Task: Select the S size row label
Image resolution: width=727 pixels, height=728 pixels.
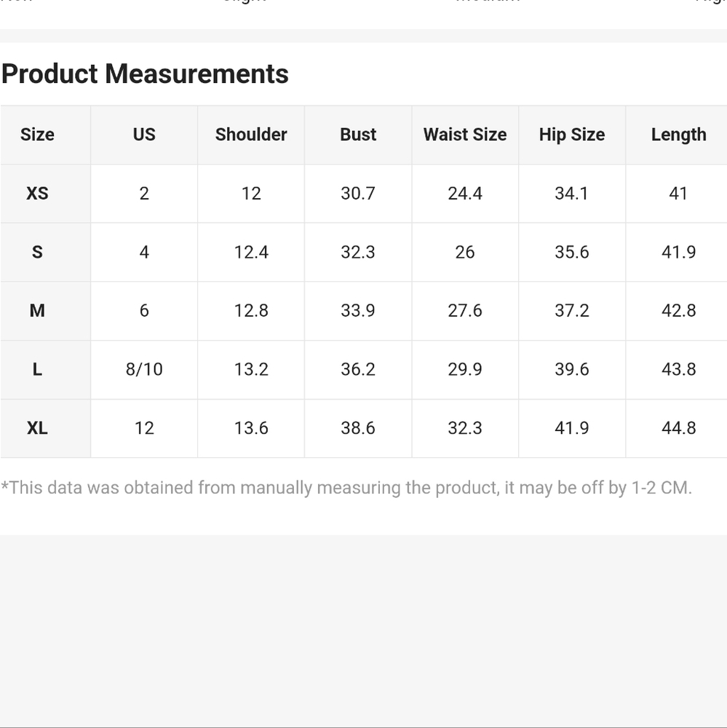Action: [37, 252]
